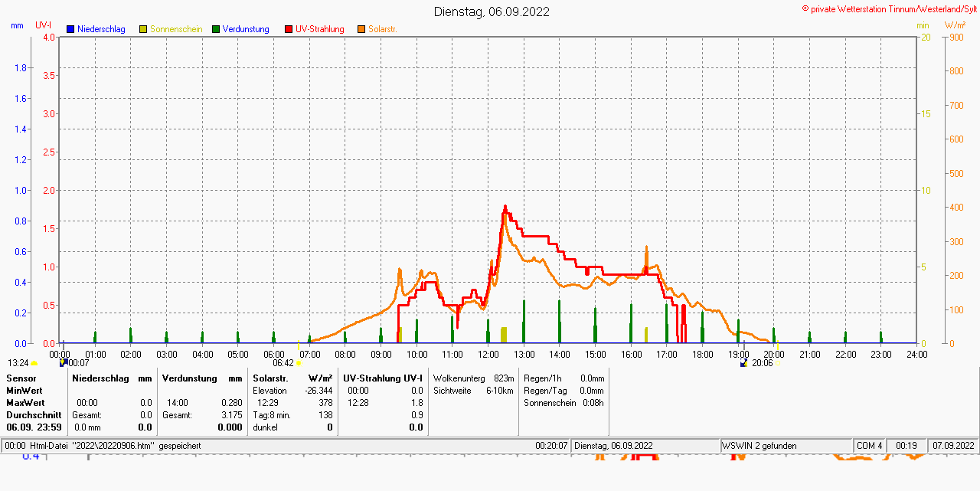Image resolution: width=980 pixels, height=491 pixels.
Task: Click the 'UV-I' axis unit label
Action: click(x=43, y=25)
